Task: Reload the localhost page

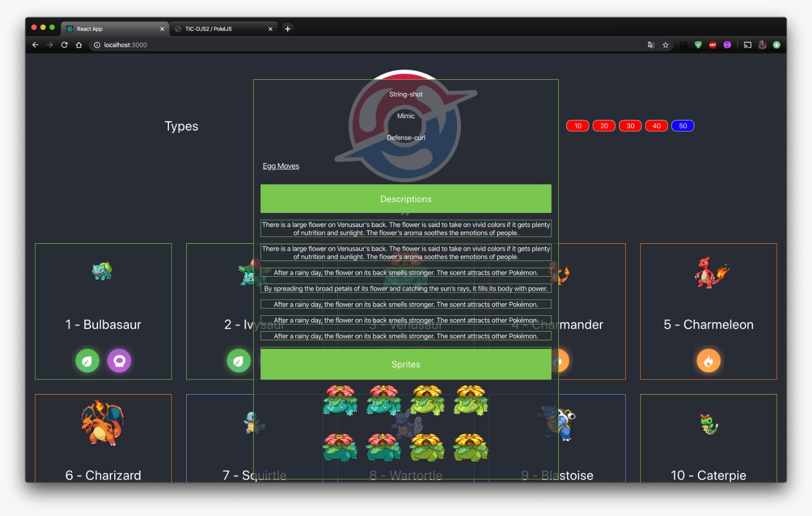Action: click(x=64, y=45)
